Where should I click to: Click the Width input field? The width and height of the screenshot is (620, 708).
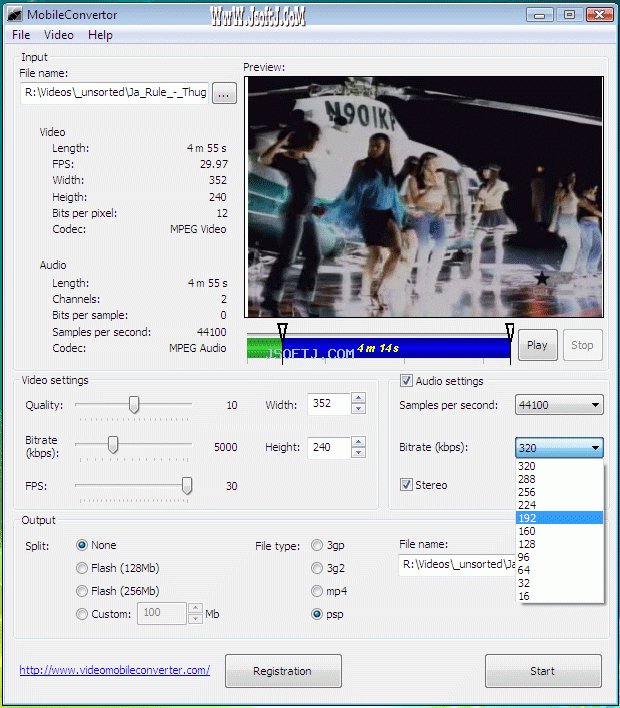[x=329, y=403]
